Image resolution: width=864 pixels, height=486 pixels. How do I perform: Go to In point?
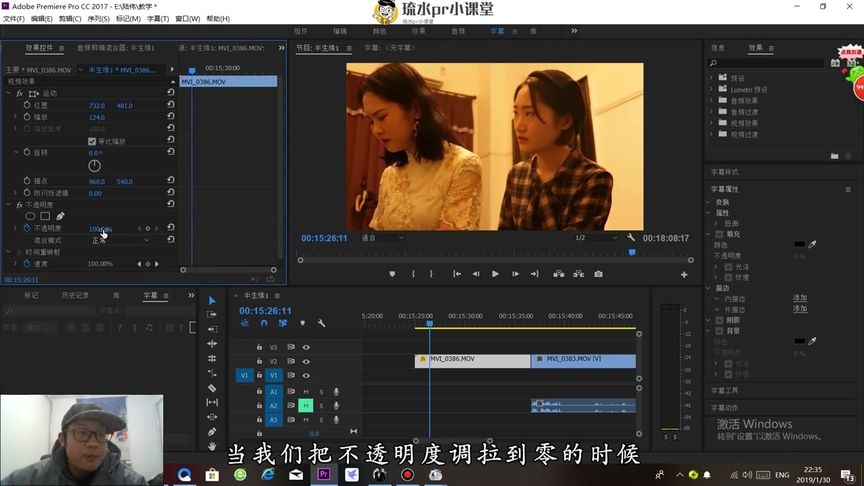pos(457,274)
